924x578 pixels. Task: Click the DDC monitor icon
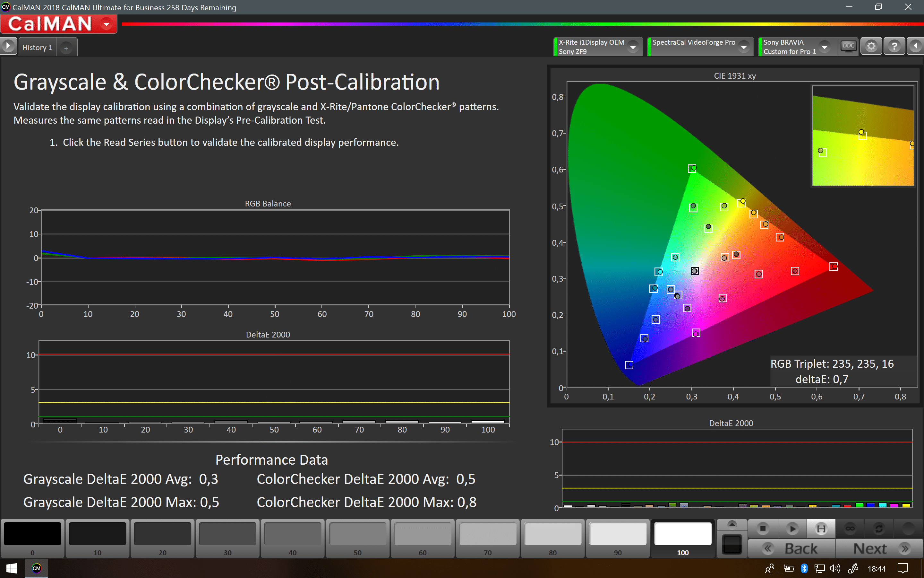848,47
